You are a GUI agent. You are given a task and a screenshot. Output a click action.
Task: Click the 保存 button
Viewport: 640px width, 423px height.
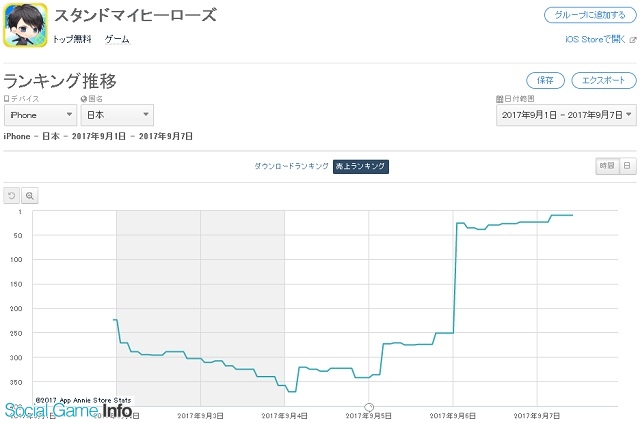[545, 80]
